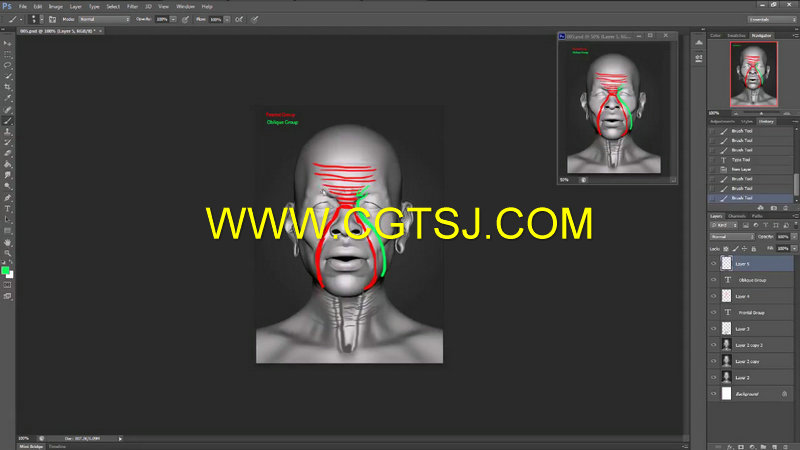Select the Horizontal Type tool

[7, 209]
